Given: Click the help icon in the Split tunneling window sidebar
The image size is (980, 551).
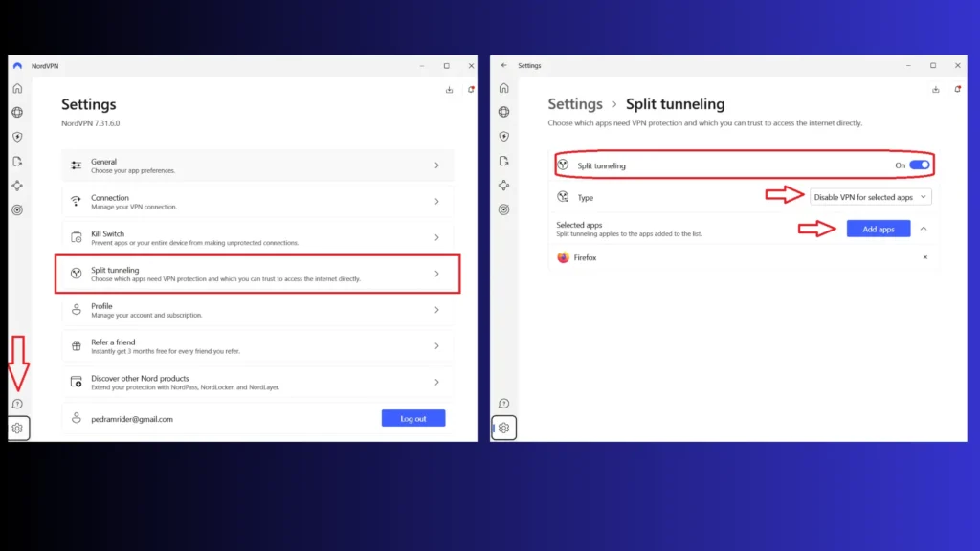Looking at the screenshot, I should coord(503,404).
